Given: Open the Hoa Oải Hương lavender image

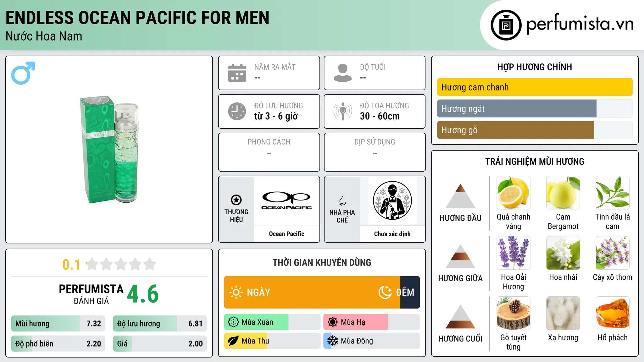Looking at the screenshot, I should [514, 253].
